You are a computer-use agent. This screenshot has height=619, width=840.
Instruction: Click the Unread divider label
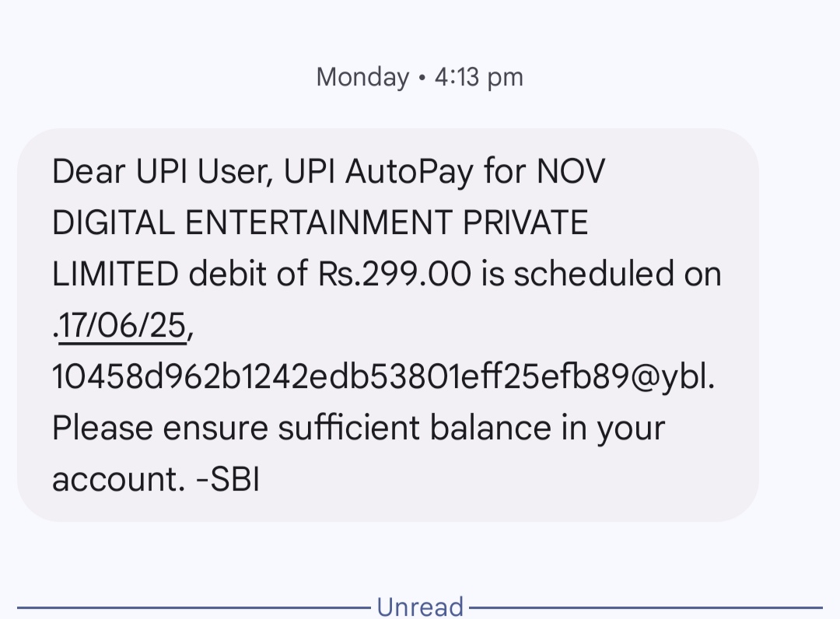click(420, 607)
